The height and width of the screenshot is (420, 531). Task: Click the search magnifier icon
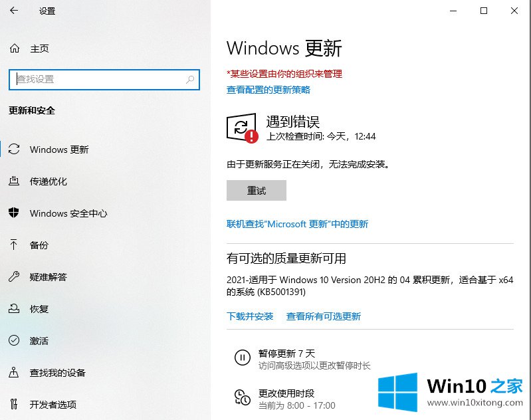[190, 80]
